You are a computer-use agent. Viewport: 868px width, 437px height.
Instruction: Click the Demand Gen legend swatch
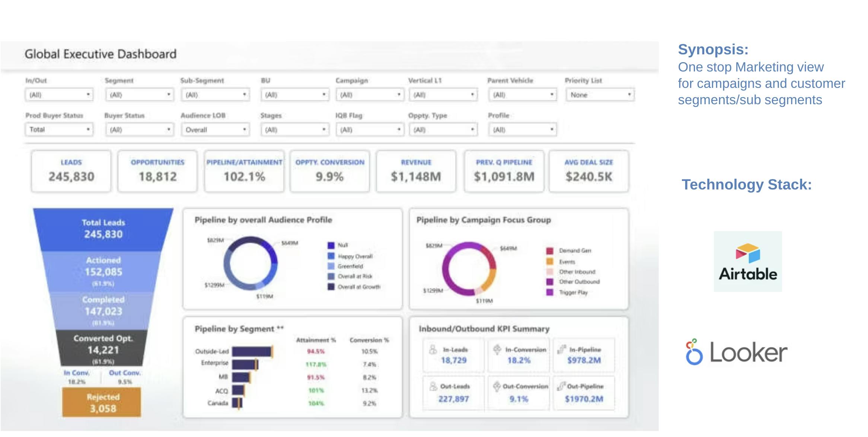point(550,251)
